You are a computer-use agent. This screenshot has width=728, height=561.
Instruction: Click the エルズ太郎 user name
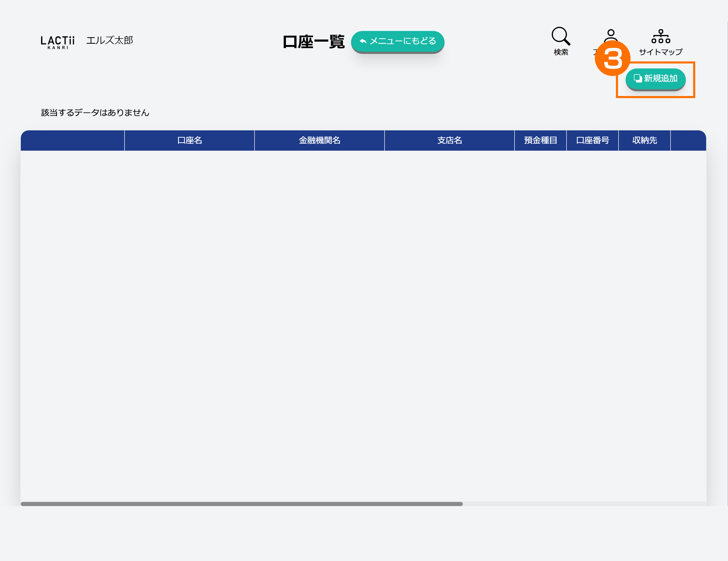tap(110, 40)
